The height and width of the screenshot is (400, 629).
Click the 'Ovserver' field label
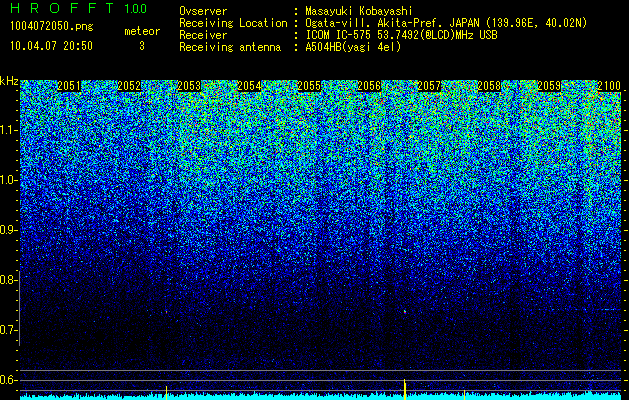click(203, 11)
